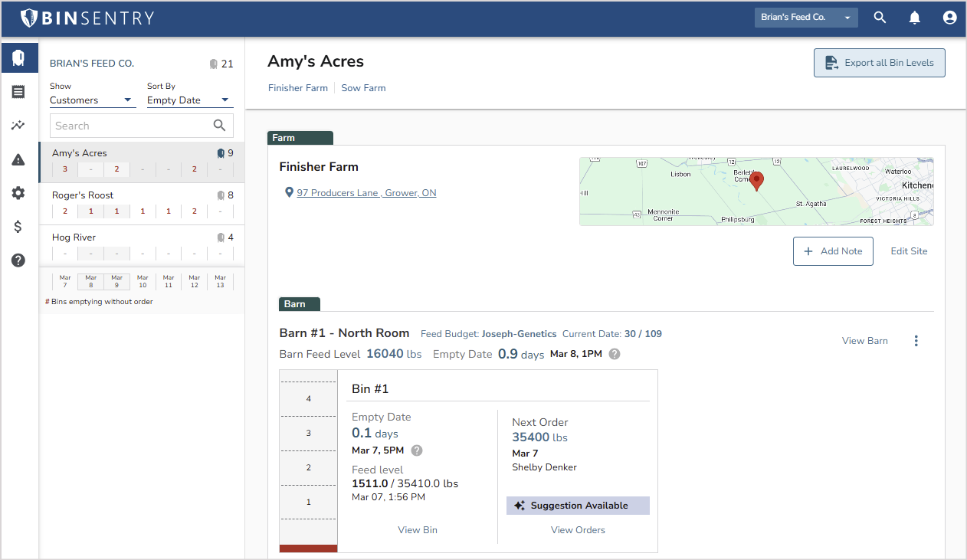Image resolution: width=967 pixels, height=560 pixels.
Task: Click the Mar 9 date column header
Action: [x=117, y=281]
